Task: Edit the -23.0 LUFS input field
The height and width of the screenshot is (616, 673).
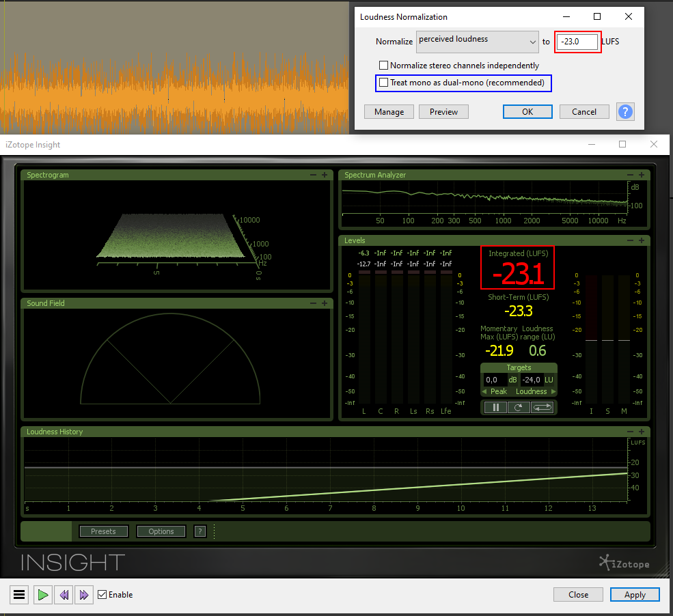Action: pyautogui.click(x=577, y=42)
